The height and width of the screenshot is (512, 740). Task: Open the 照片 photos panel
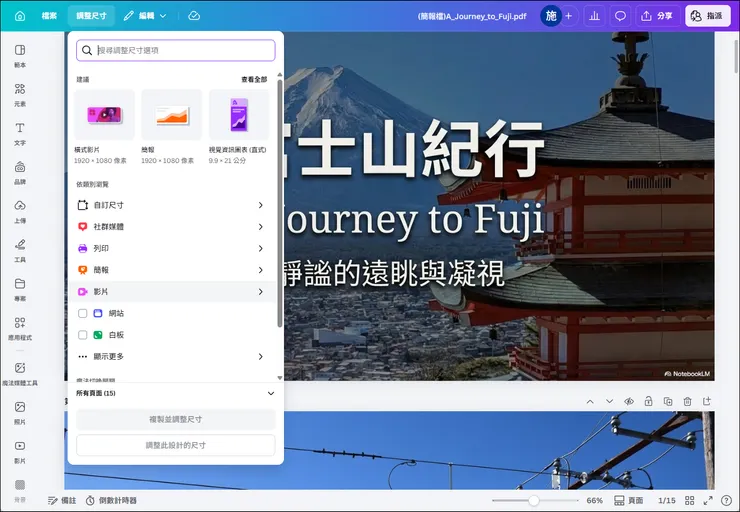pyautogui.click(x=20, y=413)
